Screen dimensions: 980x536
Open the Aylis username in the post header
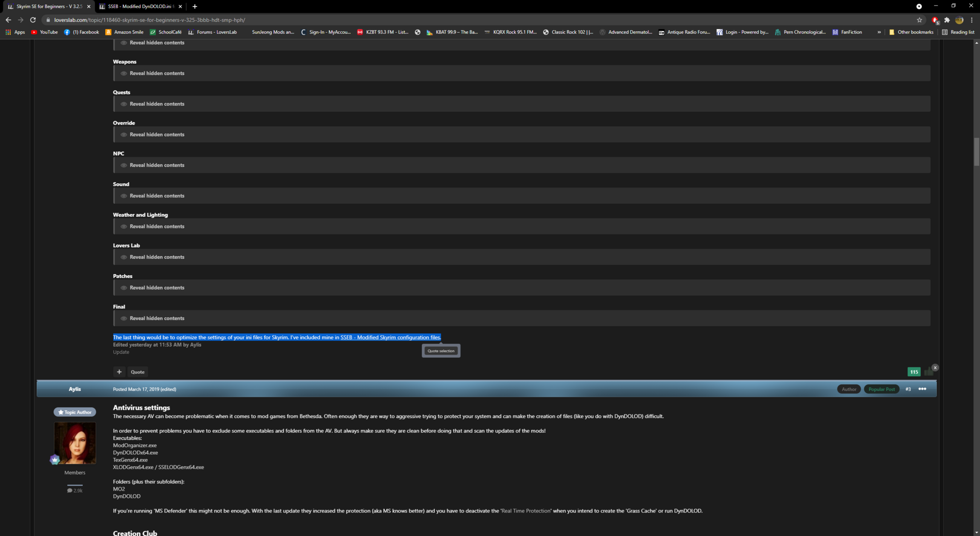point(75,389)
